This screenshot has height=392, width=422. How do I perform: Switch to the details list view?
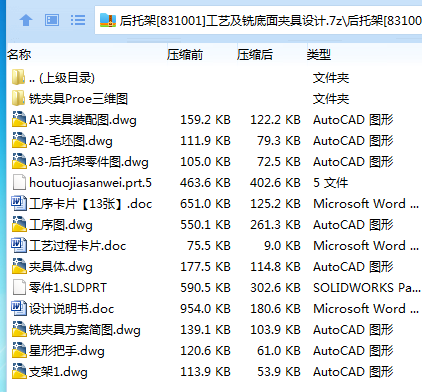tap(78, 20)
